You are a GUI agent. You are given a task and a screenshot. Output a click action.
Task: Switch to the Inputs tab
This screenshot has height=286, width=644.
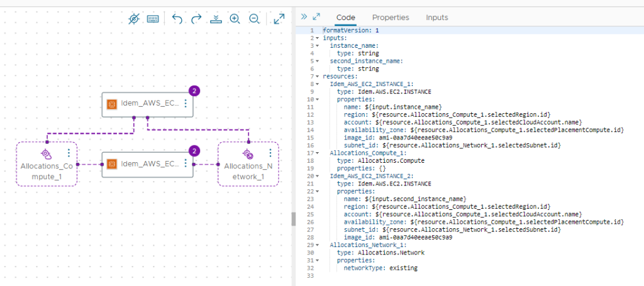click(x=437, y=18)
